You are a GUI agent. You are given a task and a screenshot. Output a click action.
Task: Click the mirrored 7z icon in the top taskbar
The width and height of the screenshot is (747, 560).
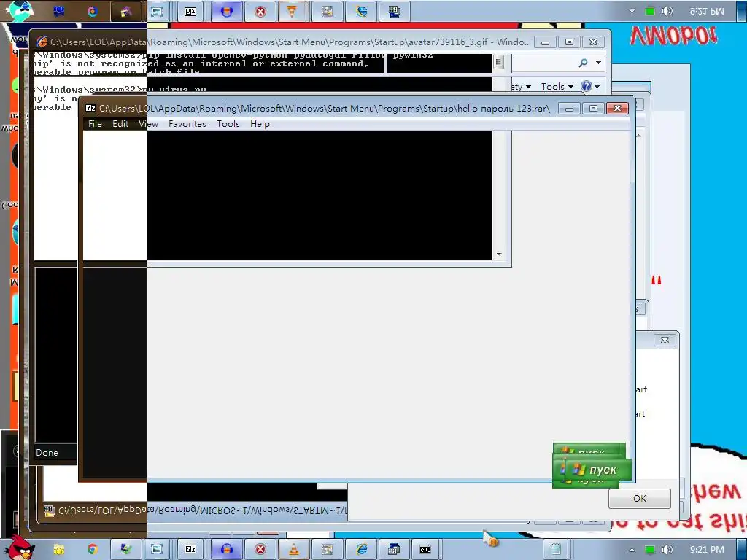pos(190,12)
